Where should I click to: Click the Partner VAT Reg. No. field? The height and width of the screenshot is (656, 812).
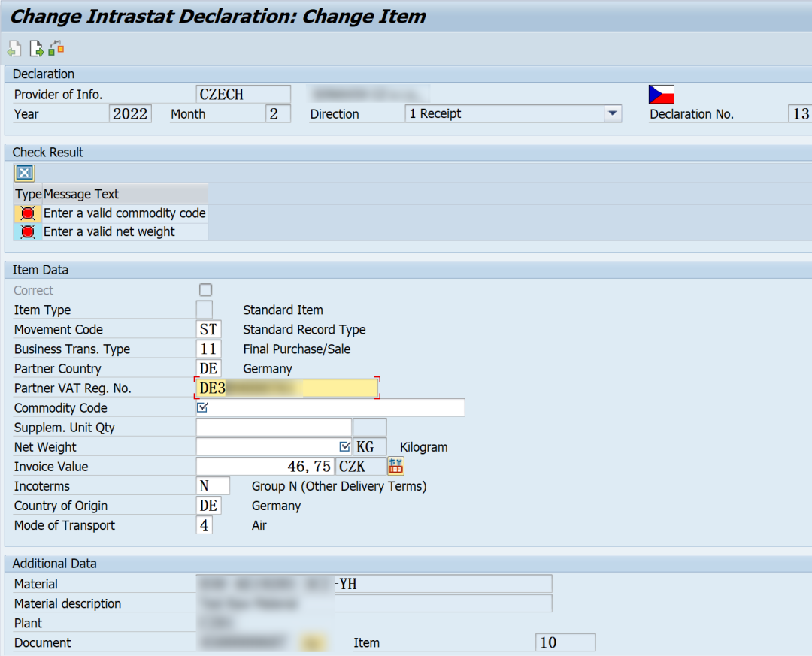pos(287,388)
